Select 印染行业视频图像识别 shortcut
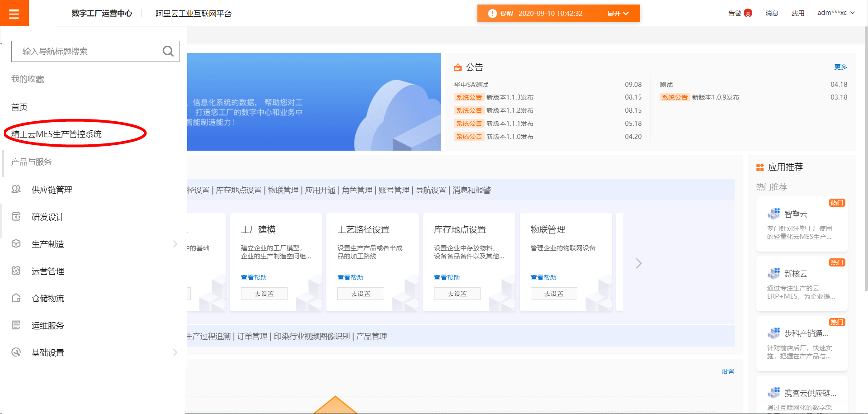Screen dimensions: 868x414 pos(312,336)
